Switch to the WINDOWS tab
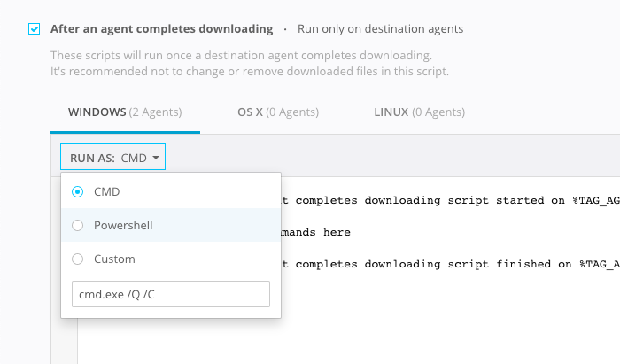 point(125,112)
